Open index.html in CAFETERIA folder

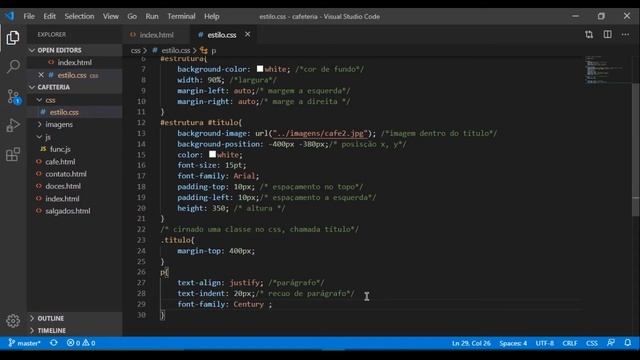coord(62,199)
